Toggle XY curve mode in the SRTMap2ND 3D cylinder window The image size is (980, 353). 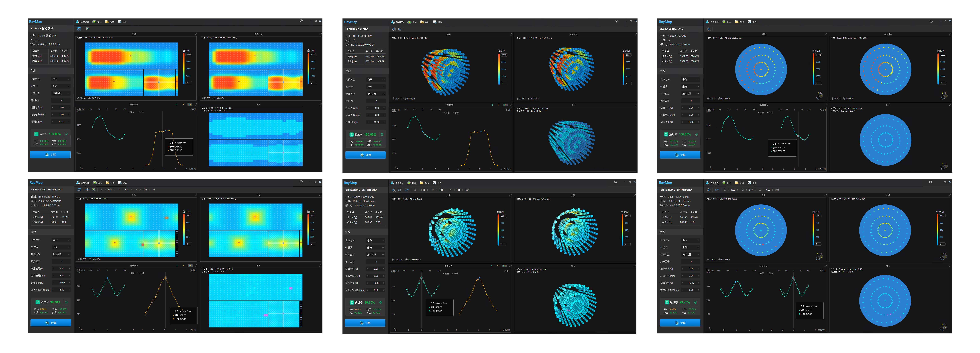tap(504, 266)
